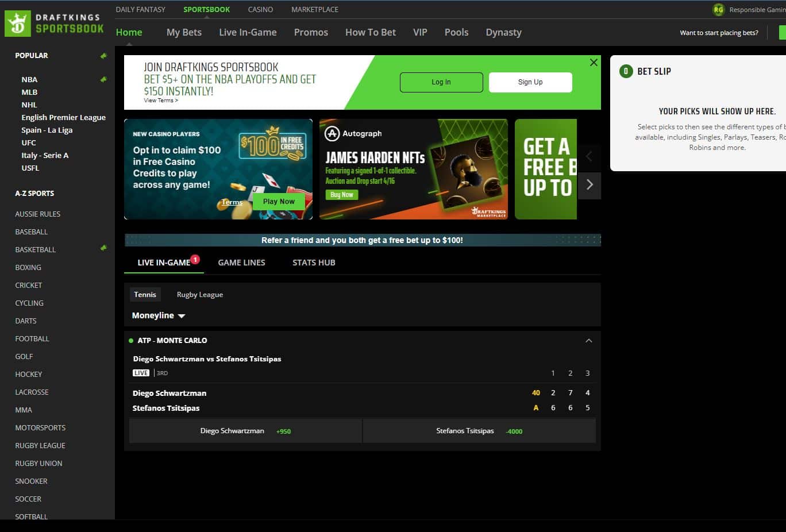Open Pools

(456, 32)
